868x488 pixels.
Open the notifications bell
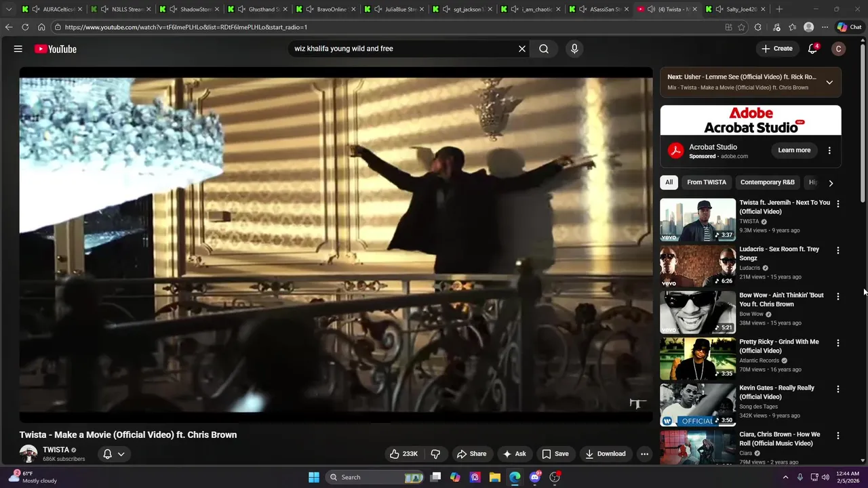coord(812,49)
